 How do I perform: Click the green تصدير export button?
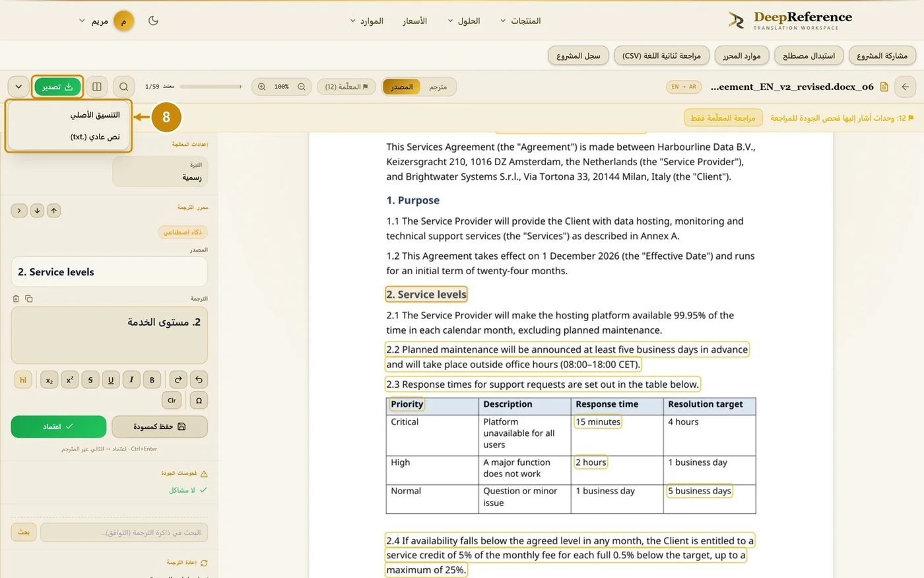point(57,87)
